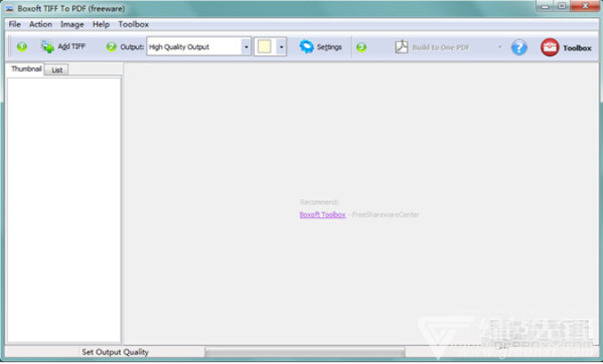Open the color swatch dropdown arrow

[281, 47]
